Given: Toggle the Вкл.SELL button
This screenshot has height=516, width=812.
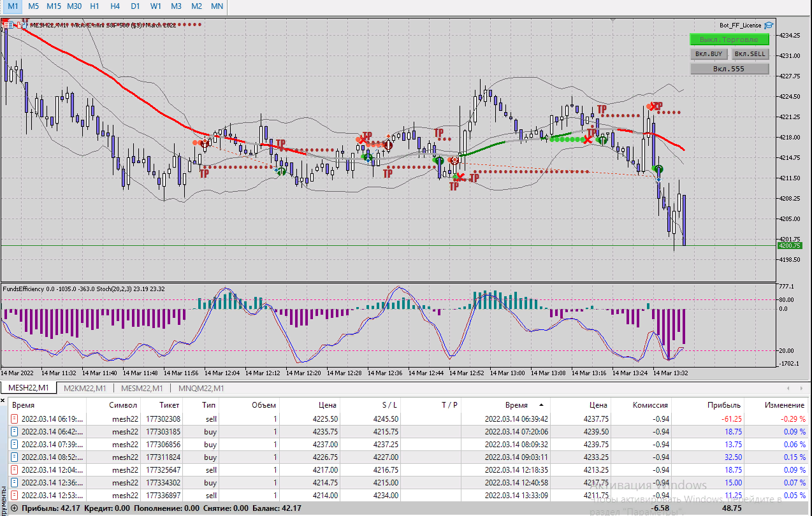Looking at the screenshot, I should pos(750,54).
